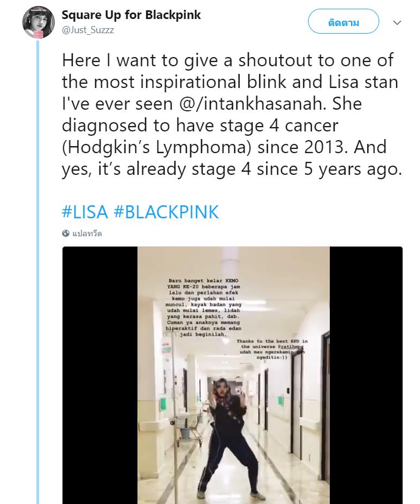Click the first line "Here I want to give"
420x504 pixels.
coord(141,60)
